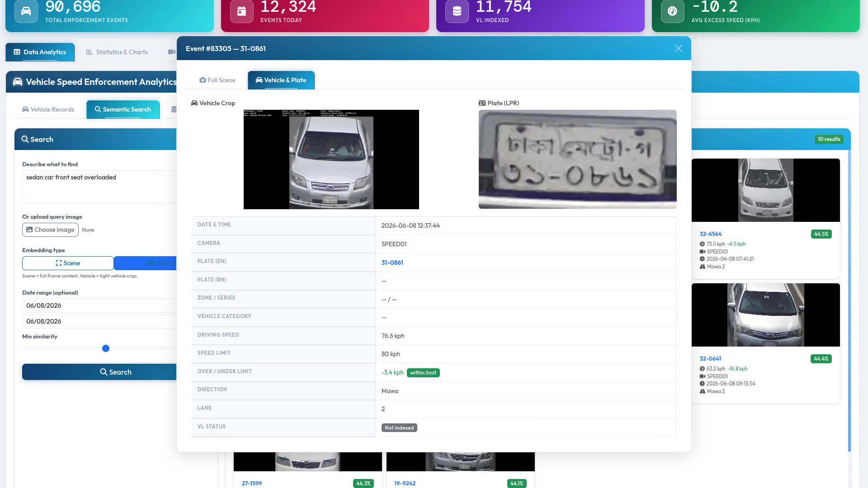Click the car icon in Total Enforcement Events card
The height and width of the screenshot is (488, 868).
point(26,11)
